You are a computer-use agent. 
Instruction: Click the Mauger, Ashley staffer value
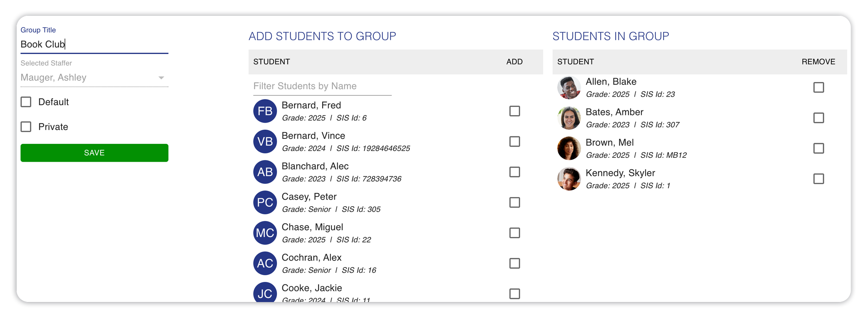(x=53, y=77)
